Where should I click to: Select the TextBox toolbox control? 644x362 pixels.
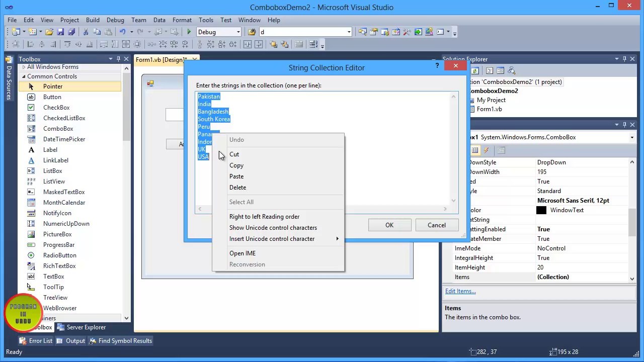pyautogui.click(x=54, y=277)
